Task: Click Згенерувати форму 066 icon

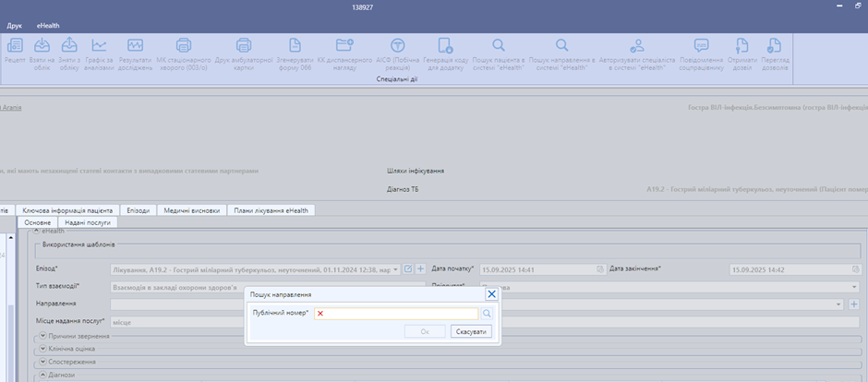Action: [295, 46]
